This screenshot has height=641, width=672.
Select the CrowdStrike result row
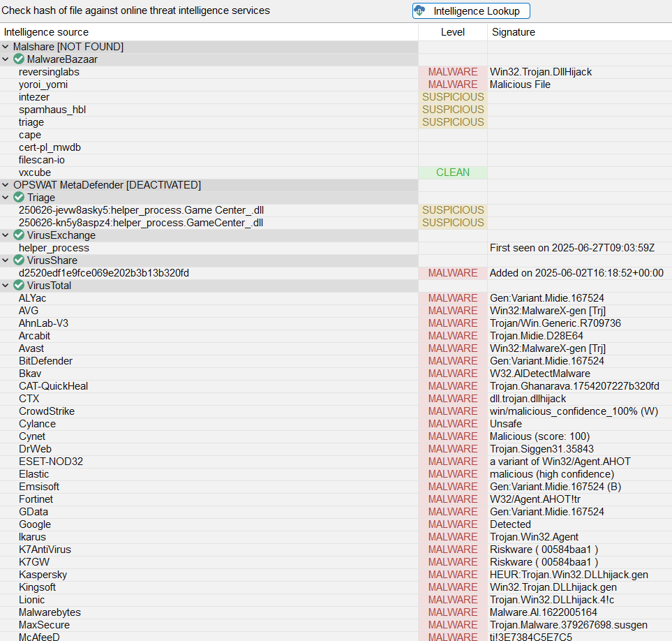click(46, 411)
